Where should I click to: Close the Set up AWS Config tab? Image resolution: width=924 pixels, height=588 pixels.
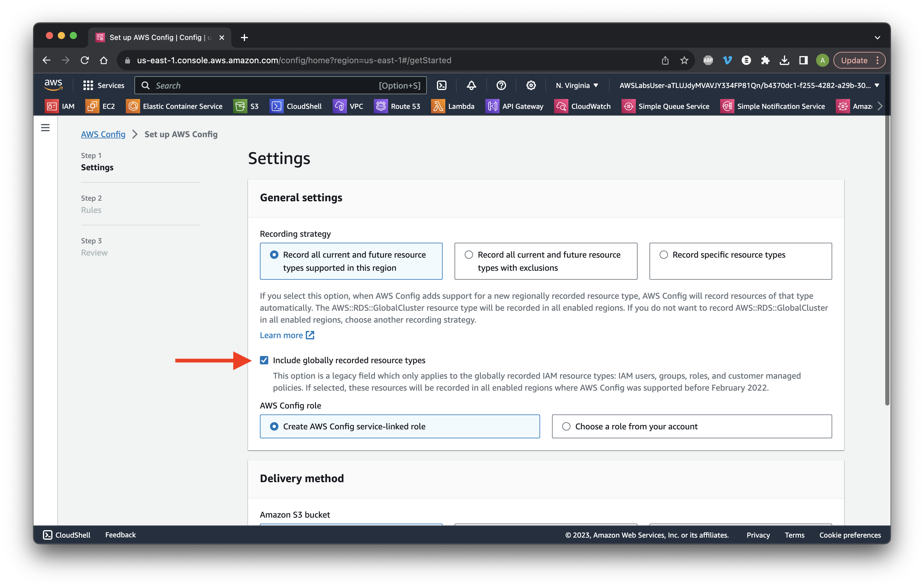[221, 38]
